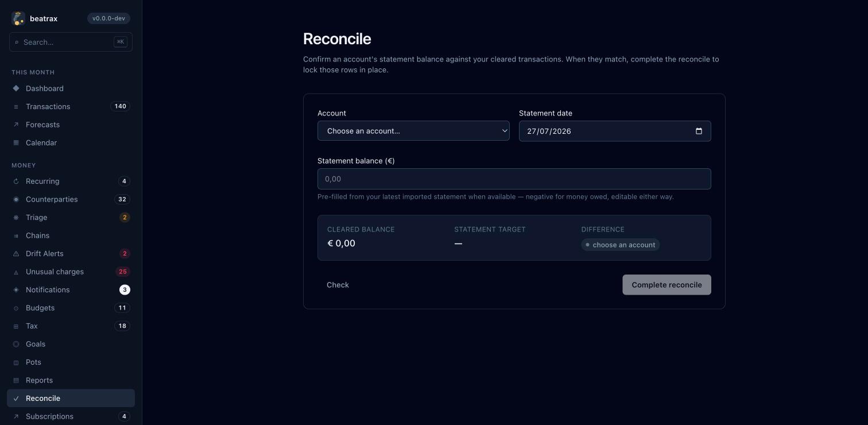Navigate to Goals page
Image resolution: width=868 pixels, height=425 pixels.
coord(71,344)
